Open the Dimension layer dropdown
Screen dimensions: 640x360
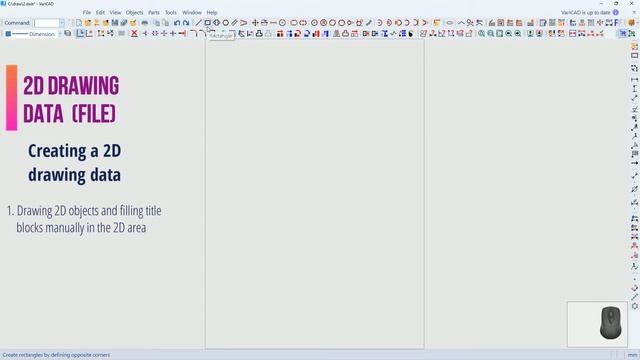60,34
